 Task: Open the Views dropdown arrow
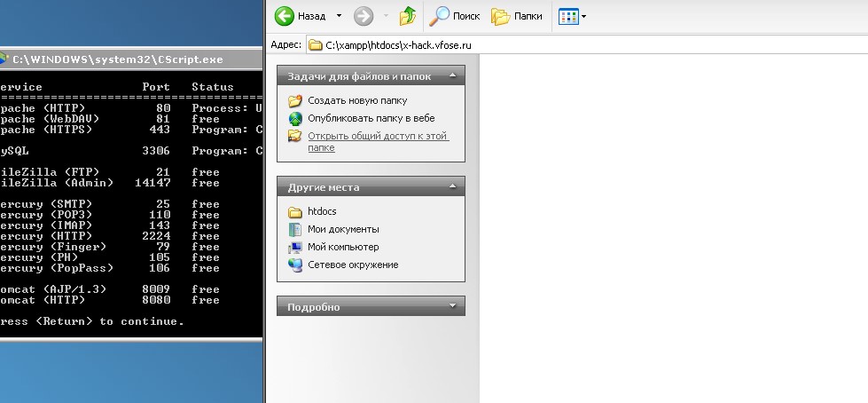pyautogui.click(x=583, y=16)
